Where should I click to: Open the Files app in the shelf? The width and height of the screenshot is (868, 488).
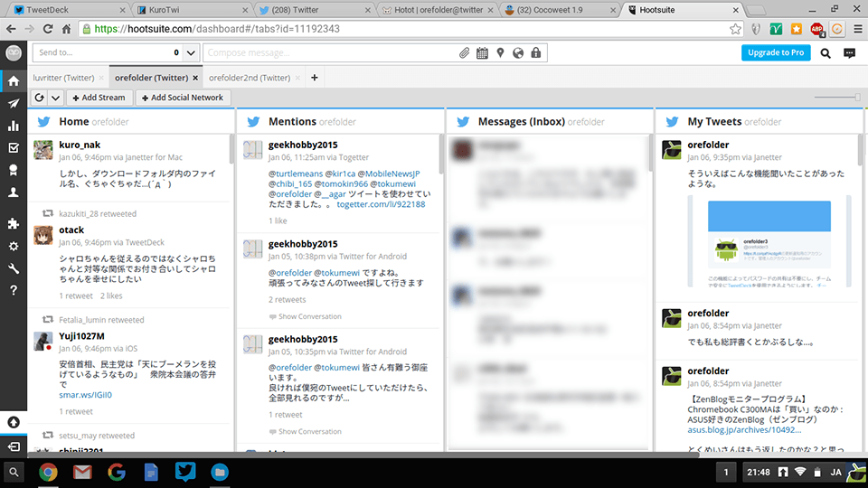tap(220, 472)
